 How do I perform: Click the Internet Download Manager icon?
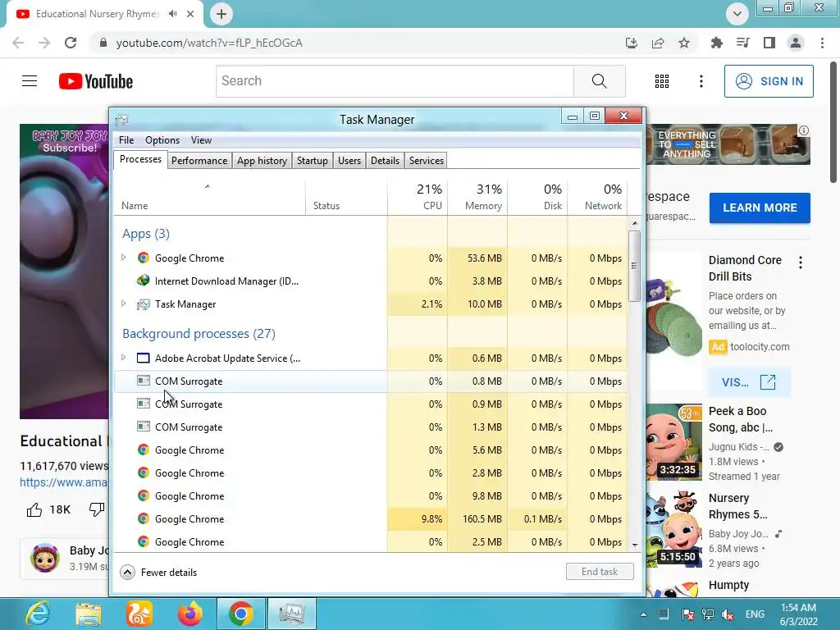143,281
